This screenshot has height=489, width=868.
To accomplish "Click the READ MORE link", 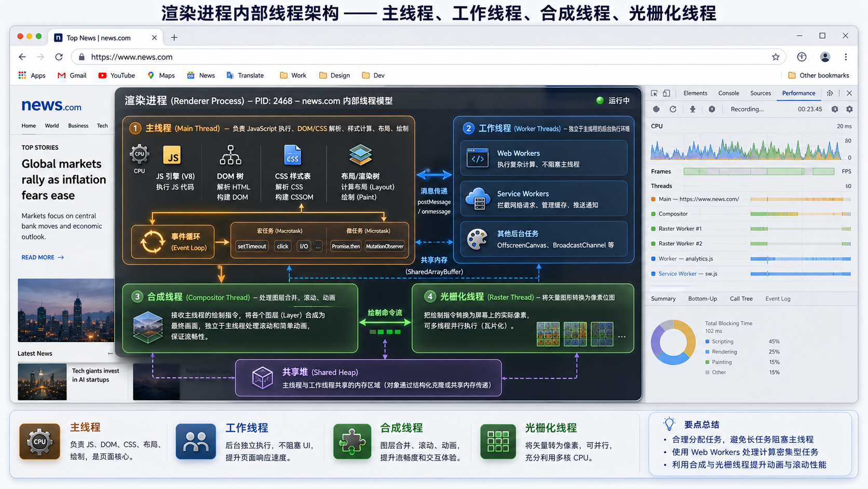I will (43, 258).
